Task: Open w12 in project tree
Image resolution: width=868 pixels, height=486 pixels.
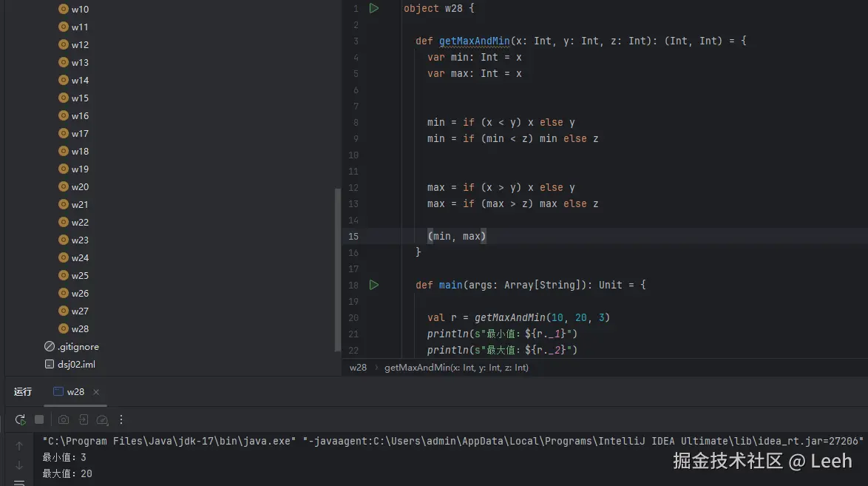Action: [x=80, y=45]
